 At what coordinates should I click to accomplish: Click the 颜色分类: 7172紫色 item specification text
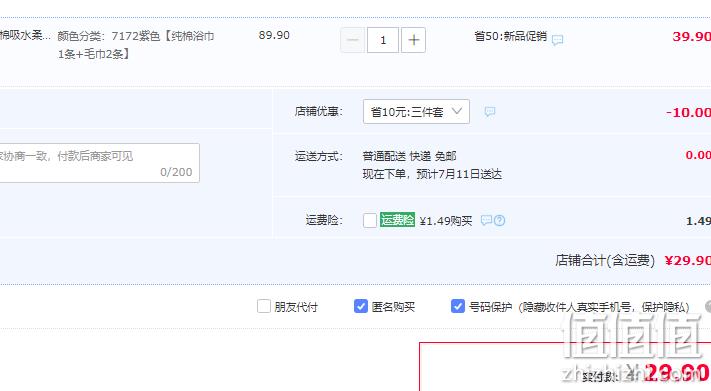[136, 45]
